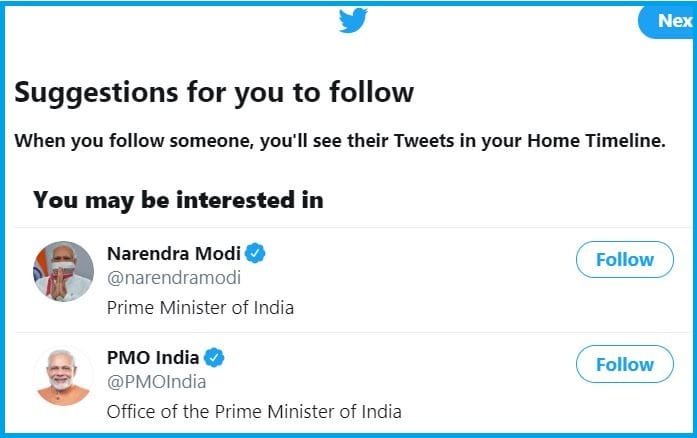Open the Narendra Modi display name link
The height and width of the screenshot is (438, 697).
[174, 253]
